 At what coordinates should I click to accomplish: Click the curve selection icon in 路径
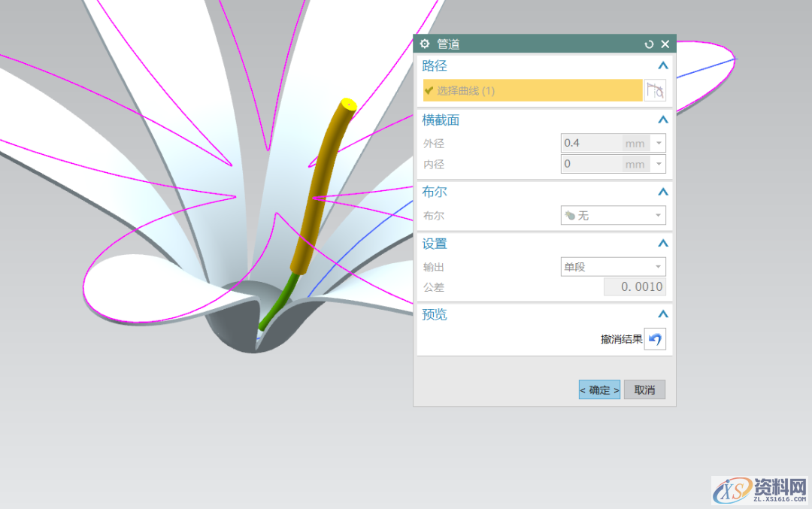pos(655,90)
